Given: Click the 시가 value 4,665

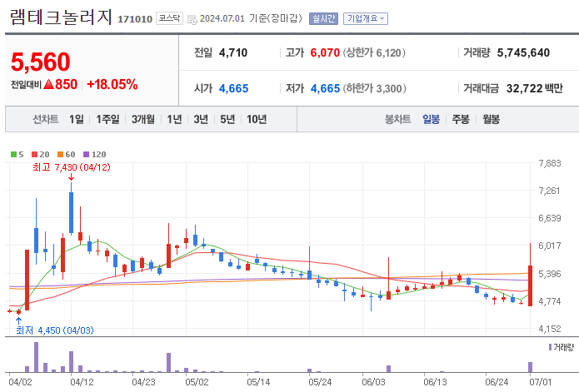Looking at the screenshot, I should coord(234,88).
